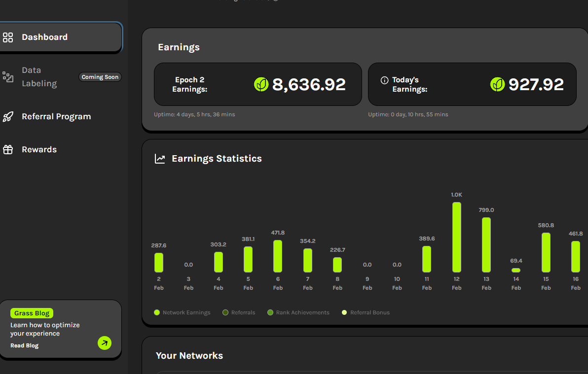
Task: Click the 11 Feb bar labeled 389.6
Action: click(426, 259)
